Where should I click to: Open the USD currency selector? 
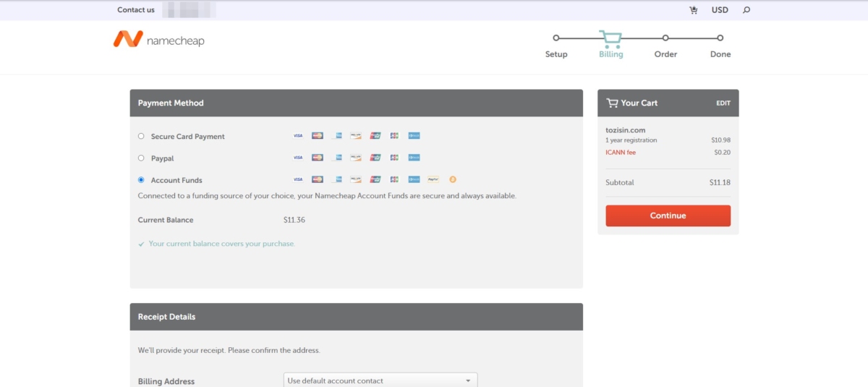pos(720,10)
